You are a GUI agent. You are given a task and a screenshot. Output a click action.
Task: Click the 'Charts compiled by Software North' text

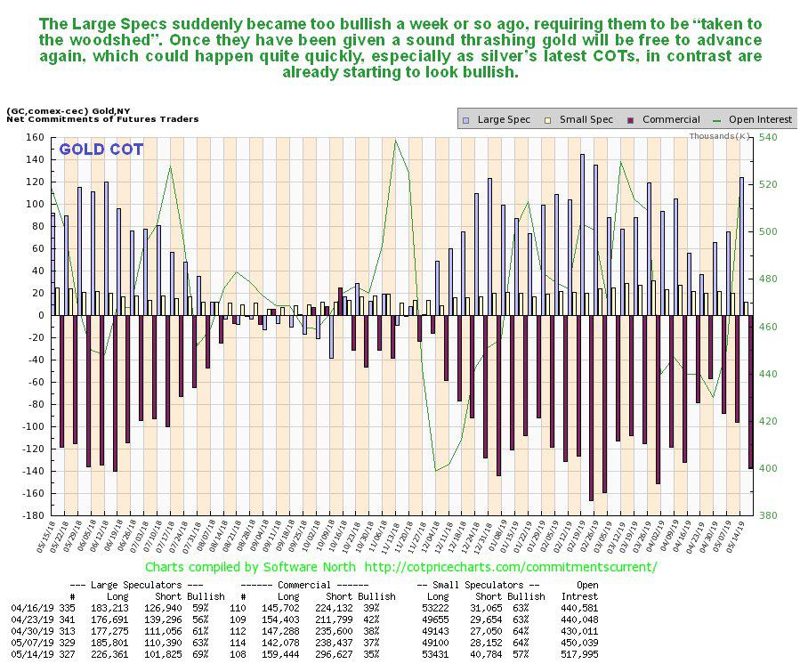(x=251, y=566)
